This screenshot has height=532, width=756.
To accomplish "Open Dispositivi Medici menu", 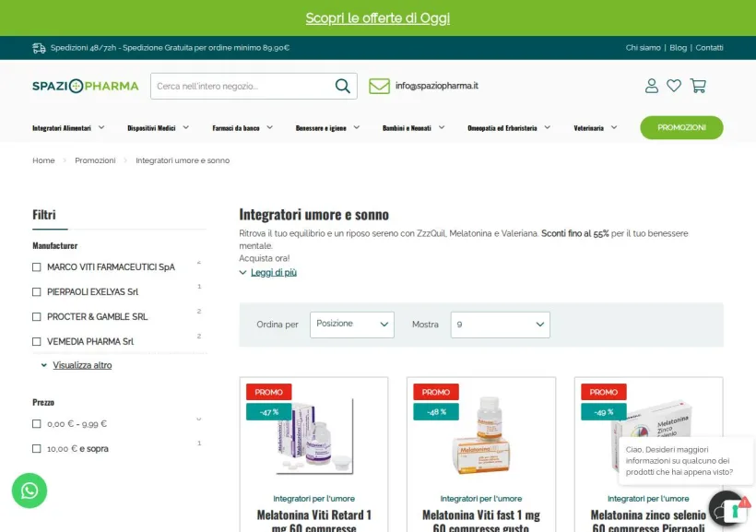I will tap(151, 128).
